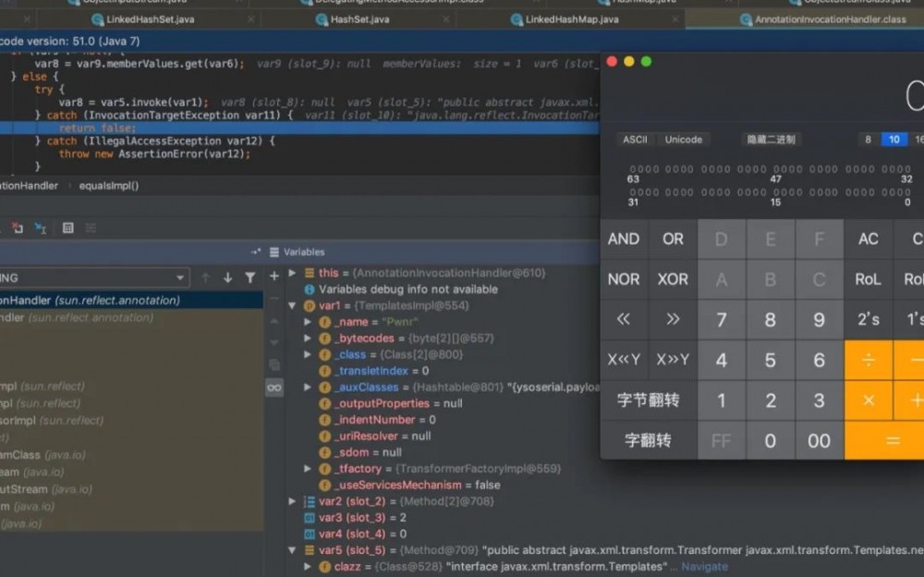This screenshot has width=924, height=577.
Task: Open the Evaluate Expression table icon
Action: tap(68, 227)
